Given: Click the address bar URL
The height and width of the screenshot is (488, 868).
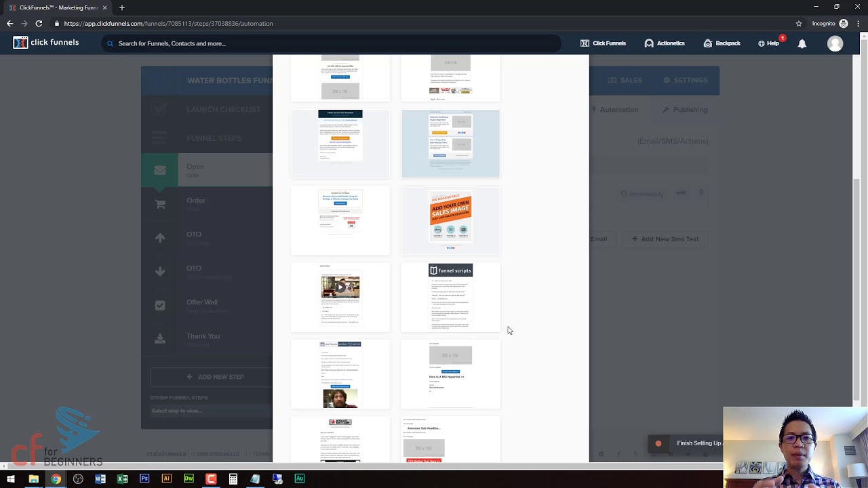Looking at the screenshot, I should click(x=169, y=23).
